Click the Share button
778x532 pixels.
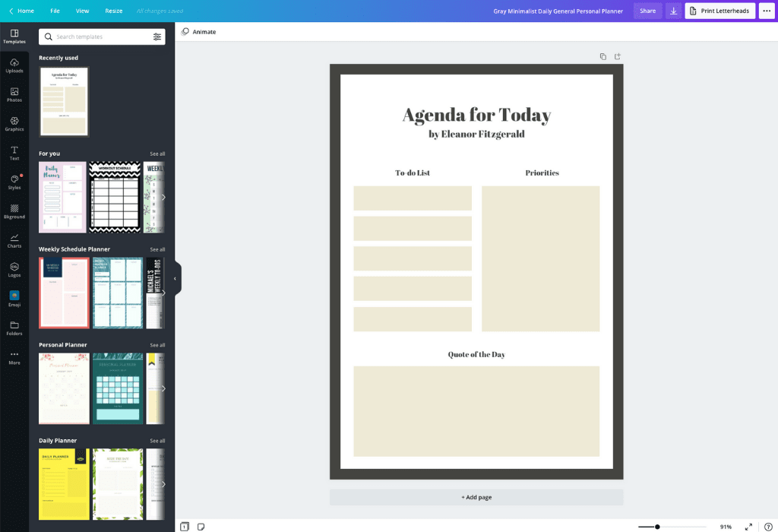click(647, 11)
